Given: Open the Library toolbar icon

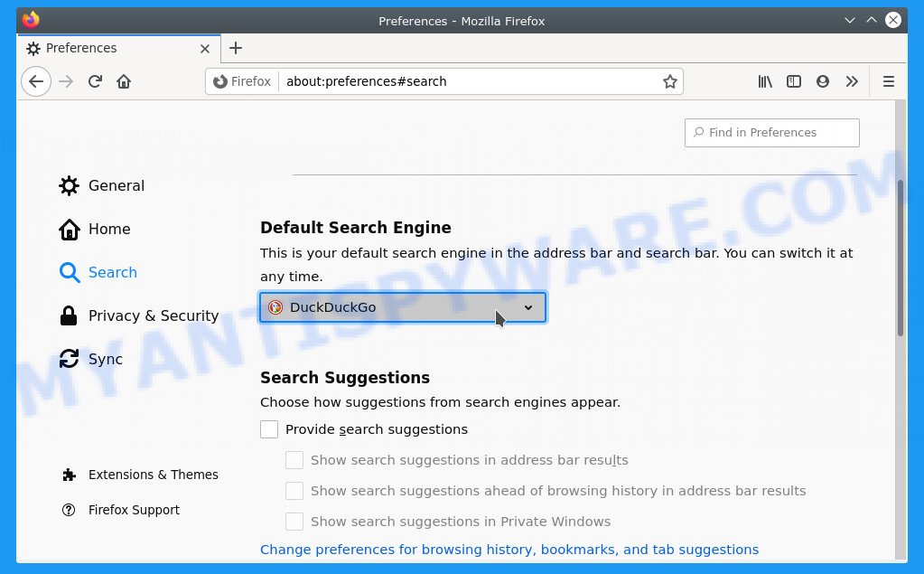Looking at the screenshot, I should 765,81.
